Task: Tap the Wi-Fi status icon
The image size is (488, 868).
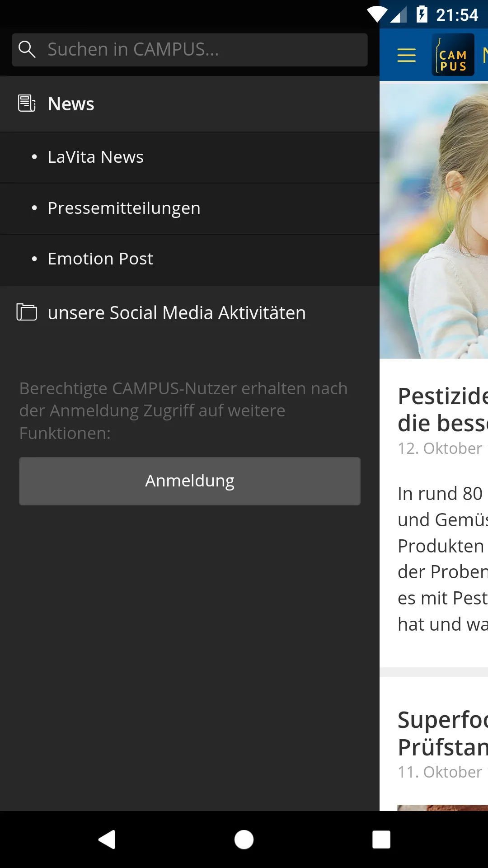Action: click(x=377, y=14)
